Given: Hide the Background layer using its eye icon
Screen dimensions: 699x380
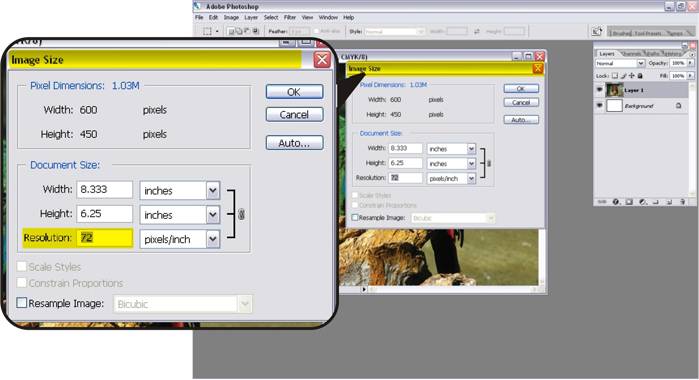Looking at the screenshot, I should click(x=600, y=105).
